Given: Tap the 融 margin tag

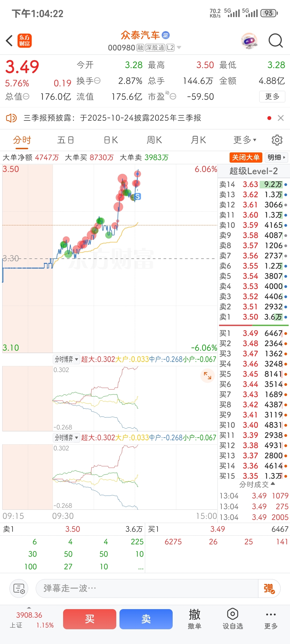Looking at the screenshot, I should click(x=140, y=48).
